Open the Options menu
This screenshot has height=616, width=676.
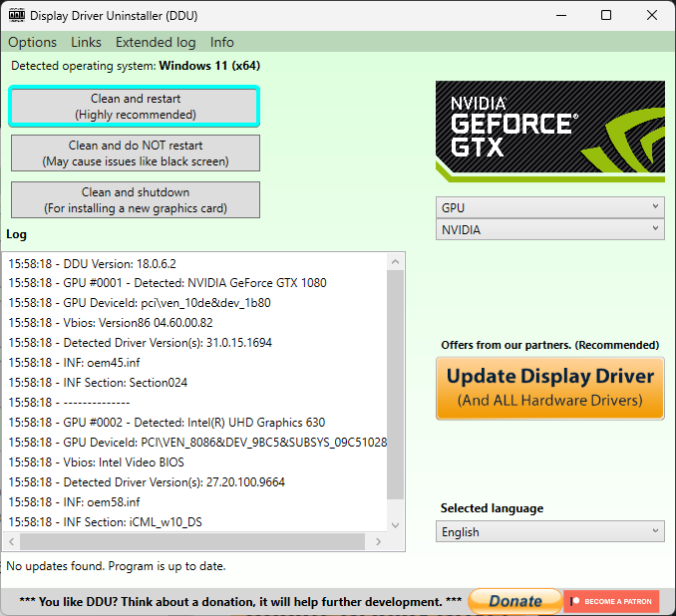pyautogui.click(x=32, y=42)
